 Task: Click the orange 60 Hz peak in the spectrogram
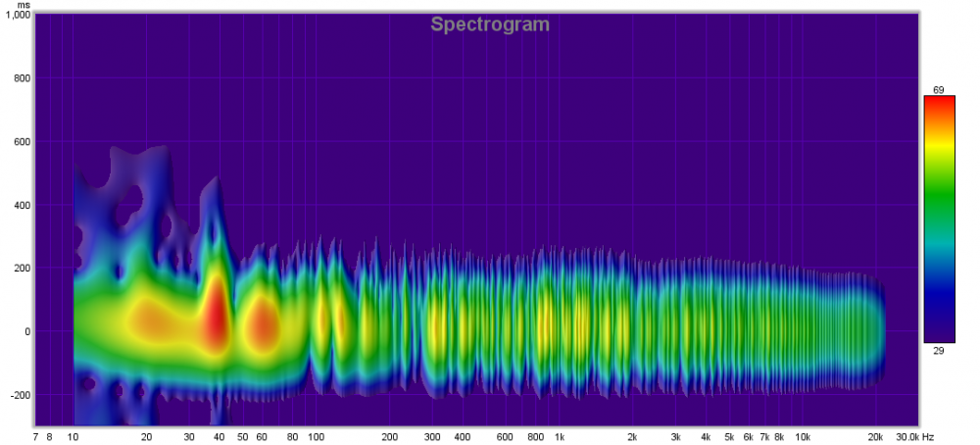[x=263, y=325]
